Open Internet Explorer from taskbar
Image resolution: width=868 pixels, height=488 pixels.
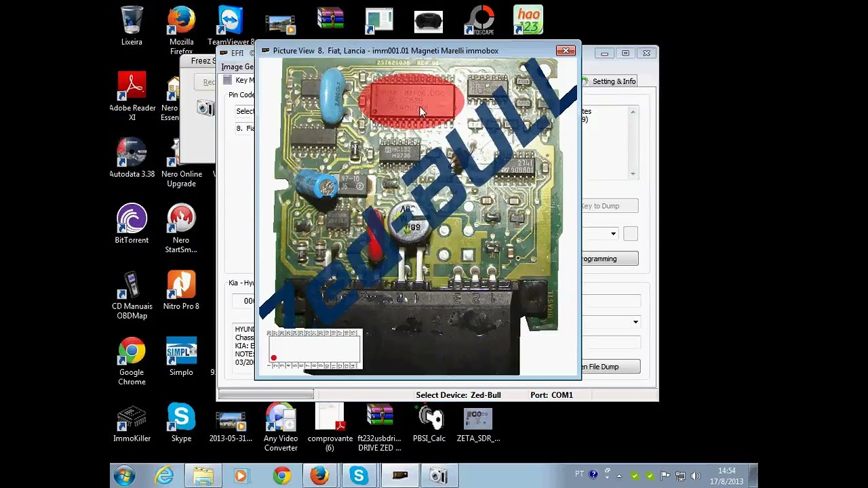coord(164,476)
